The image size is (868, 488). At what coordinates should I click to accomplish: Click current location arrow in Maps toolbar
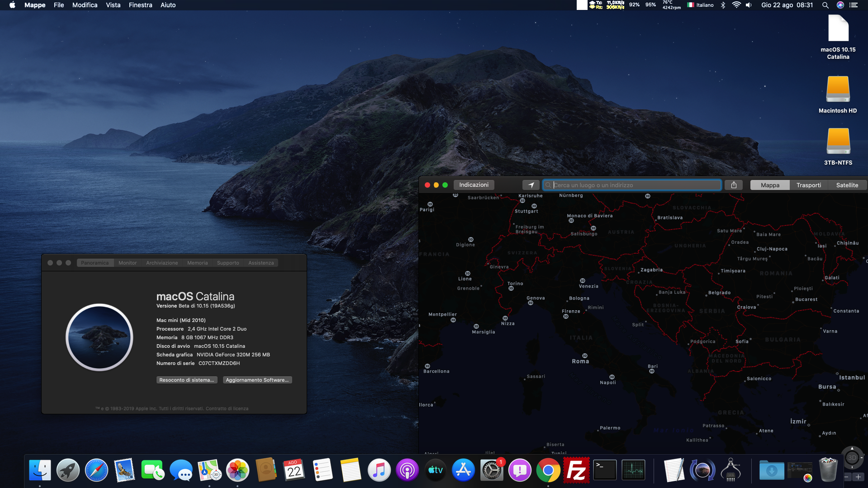[531, 185]
